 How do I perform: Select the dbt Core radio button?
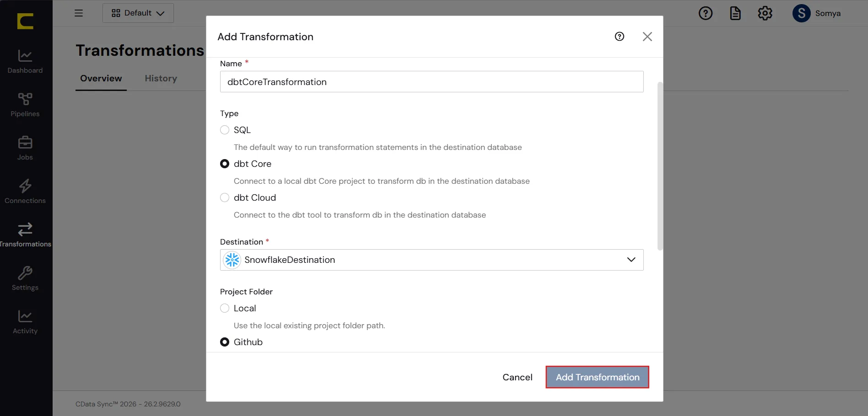click(x=225, y=164)
